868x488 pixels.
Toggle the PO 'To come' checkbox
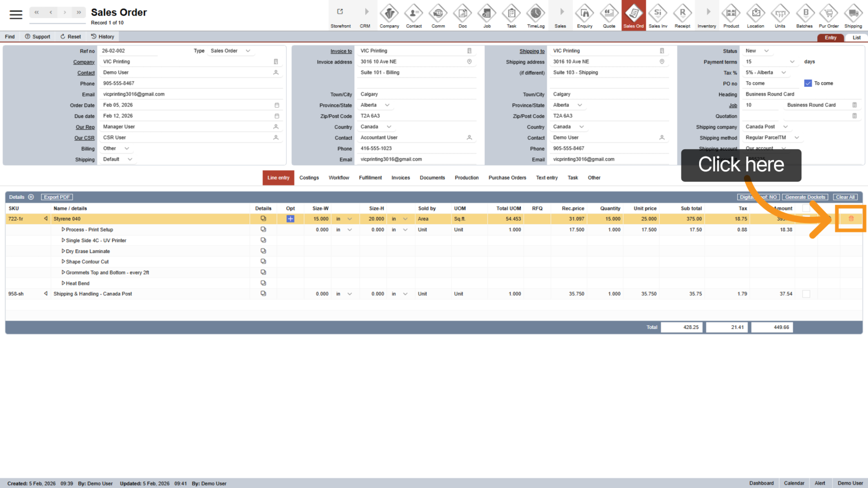808,83
